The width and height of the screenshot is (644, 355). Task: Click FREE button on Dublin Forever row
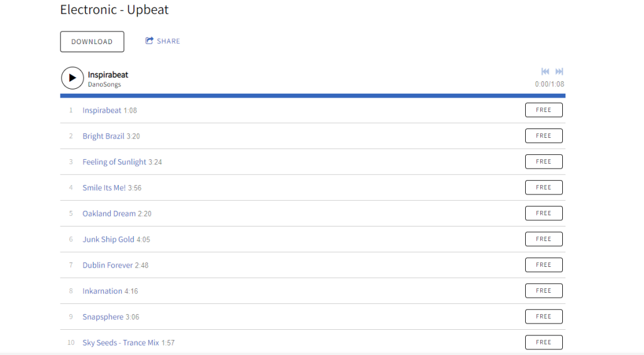[543, 265]
